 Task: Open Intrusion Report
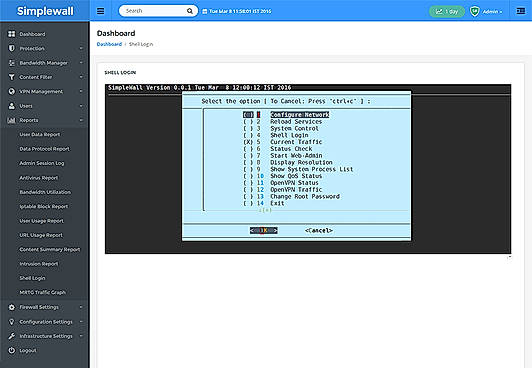39,264
